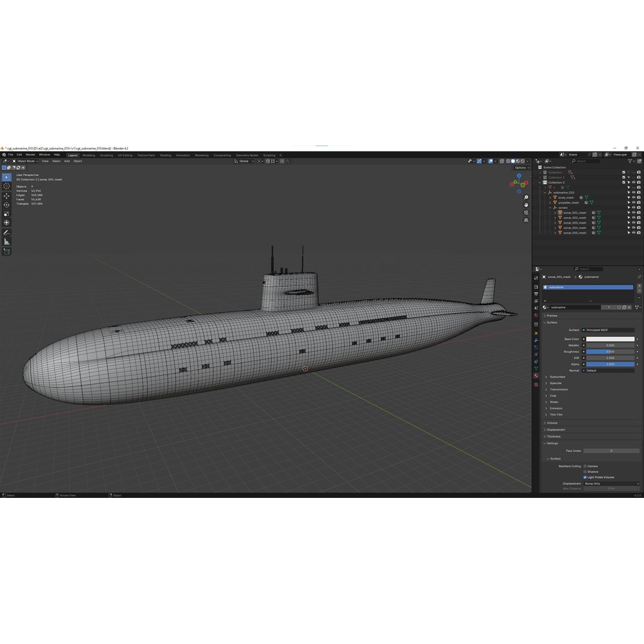
Task: Select the 3D Cursor tool
Action: (7, 186)
